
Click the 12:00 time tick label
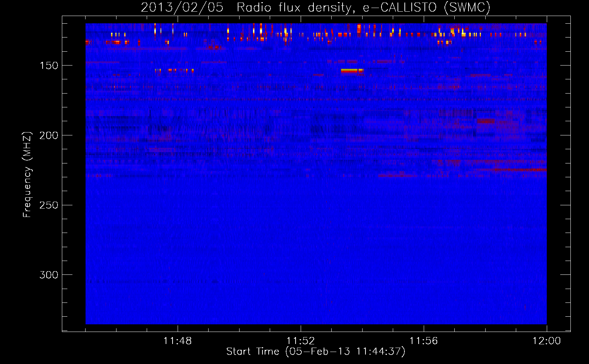[546, 341]
